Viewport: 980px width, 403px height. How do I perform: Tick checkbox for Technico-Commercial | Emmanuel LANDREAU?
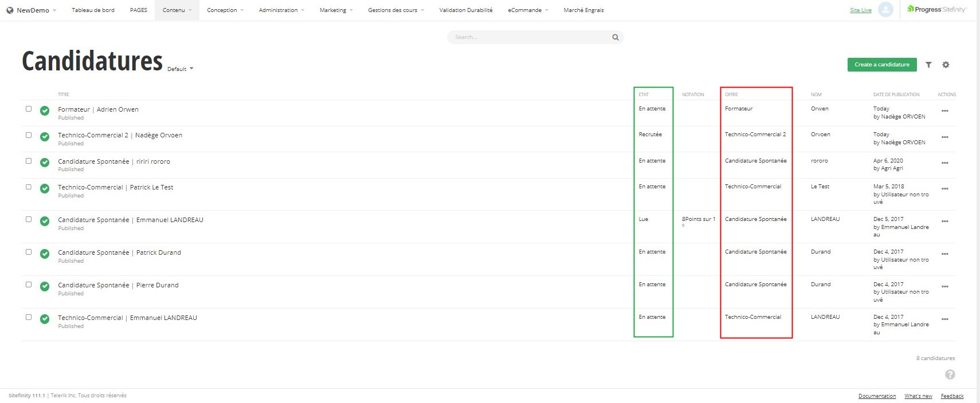(29, 317)
